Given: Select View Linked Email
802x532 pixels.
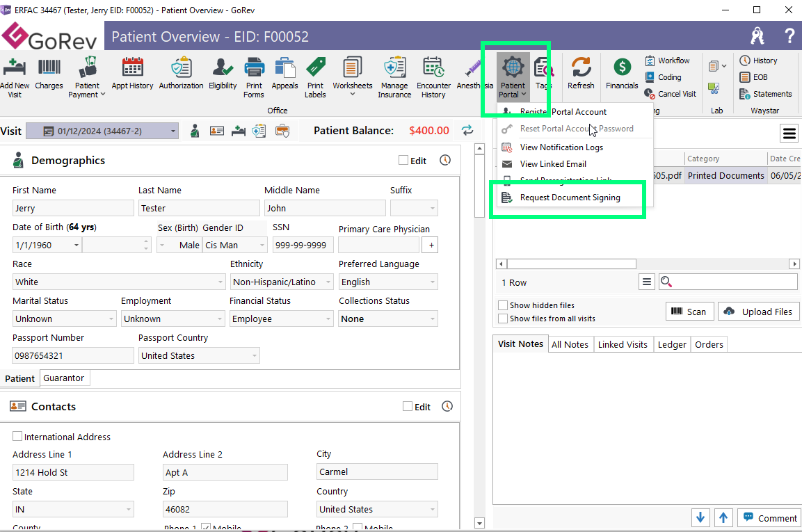Looking at the screenshot, I should [x=553, y=164].
